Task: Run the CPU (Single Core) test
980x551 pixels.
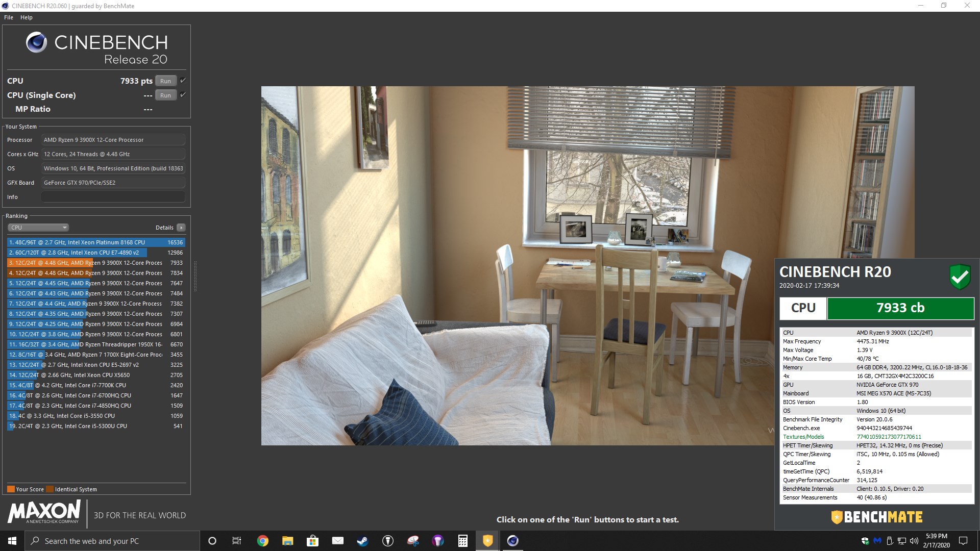Action: coord(165,95)
